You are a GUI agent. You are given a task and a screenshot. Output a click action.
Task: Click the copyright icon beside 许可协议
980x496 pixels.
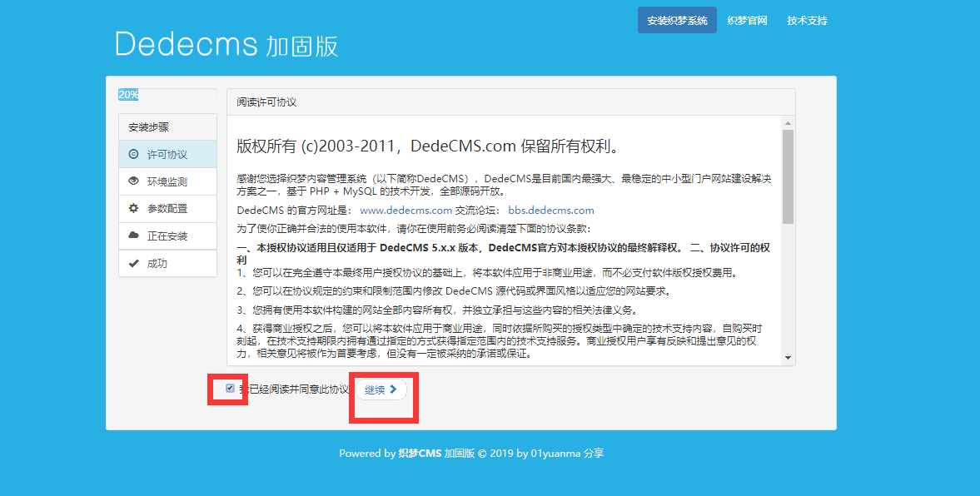pos(133,154)
